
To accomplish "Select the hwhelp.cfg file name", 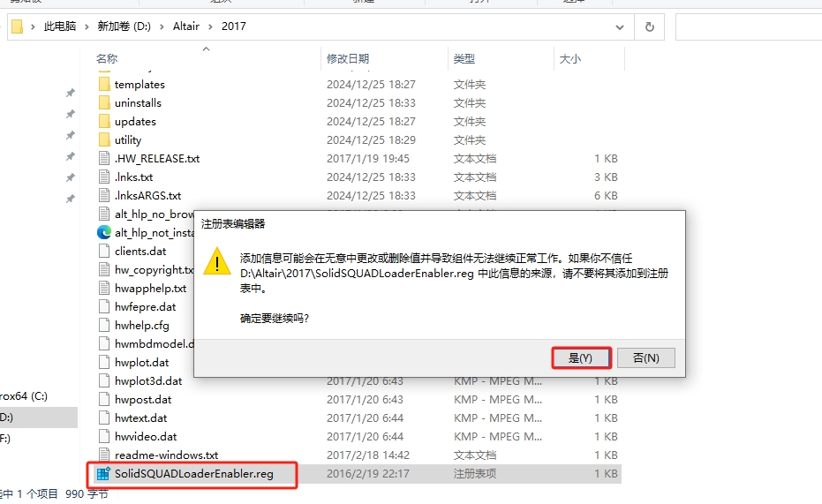I will (x=141, y=326).
